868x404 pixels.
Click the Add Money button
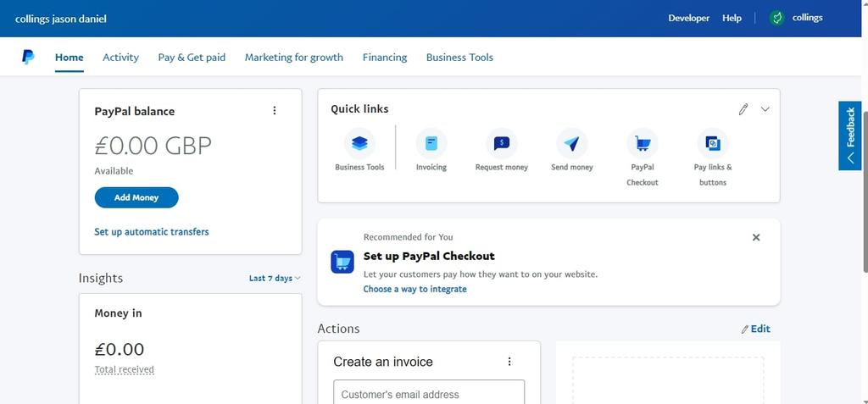(136, 197)
